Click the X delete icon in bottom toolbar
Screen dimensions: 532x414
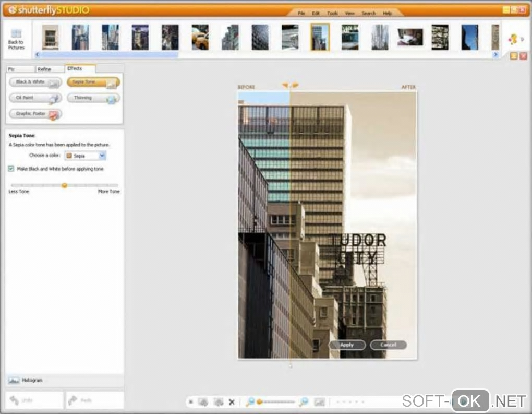pos(232,402)
